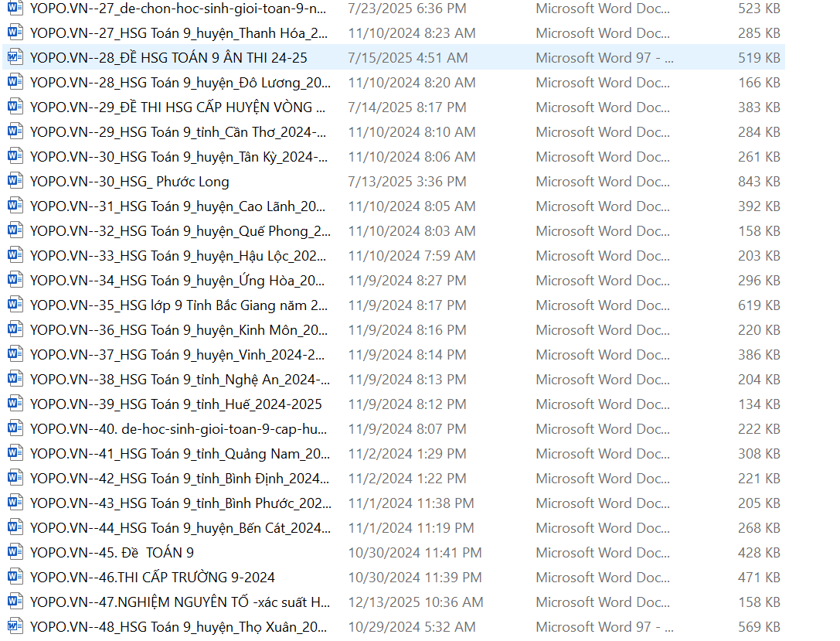Select the YOPO.VN--42 Bình Định file name

click(179, 478)
